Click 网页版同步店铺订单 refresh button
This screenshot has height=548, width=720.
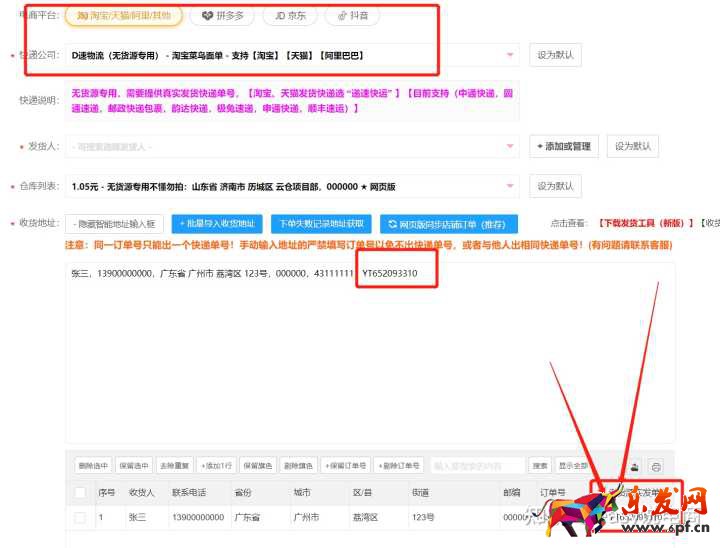click(x=446, y=224)
